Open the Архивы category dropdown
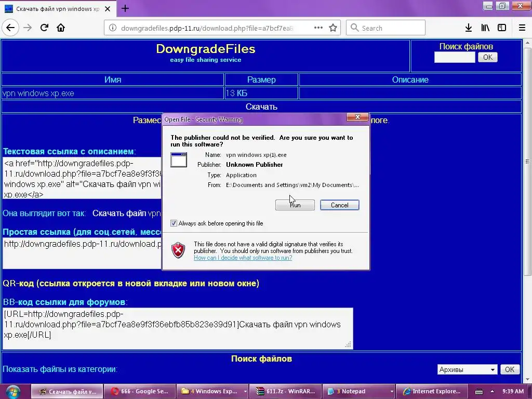The image size is (532, 399). pyautogui.click(x=467, y=369)
